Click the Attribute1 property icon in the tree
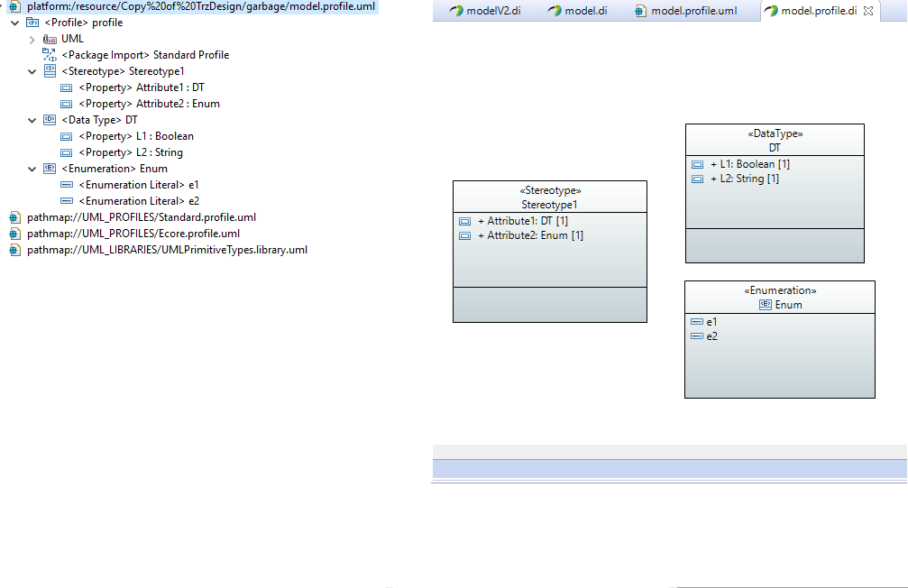 click(x=67, y=88)
